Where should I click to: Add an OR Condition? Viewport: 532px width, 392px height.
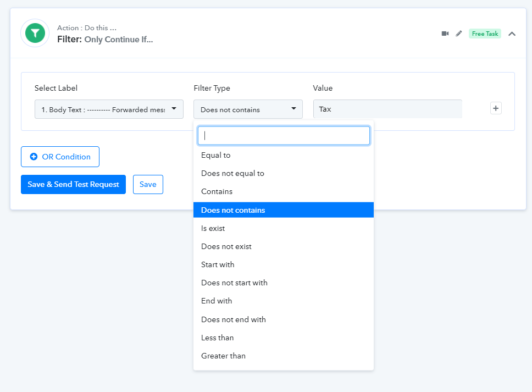click(60, 157)
